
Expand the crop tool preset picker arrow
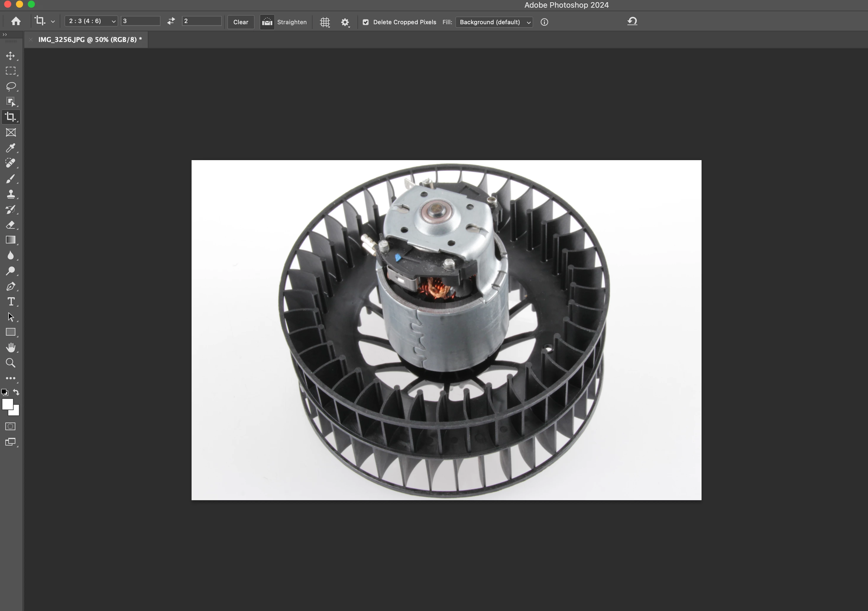[x=53, y=22]
